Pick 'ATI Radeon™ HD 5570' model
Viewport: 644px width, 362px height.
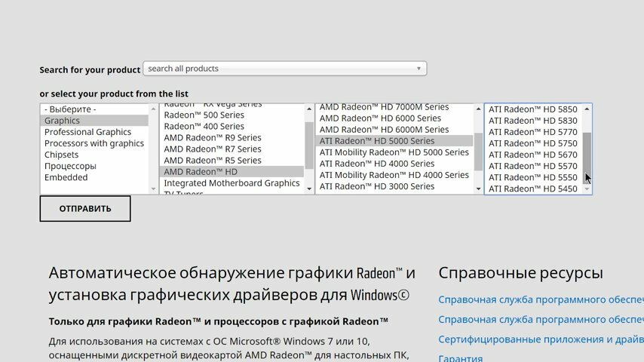click(533, 166)
